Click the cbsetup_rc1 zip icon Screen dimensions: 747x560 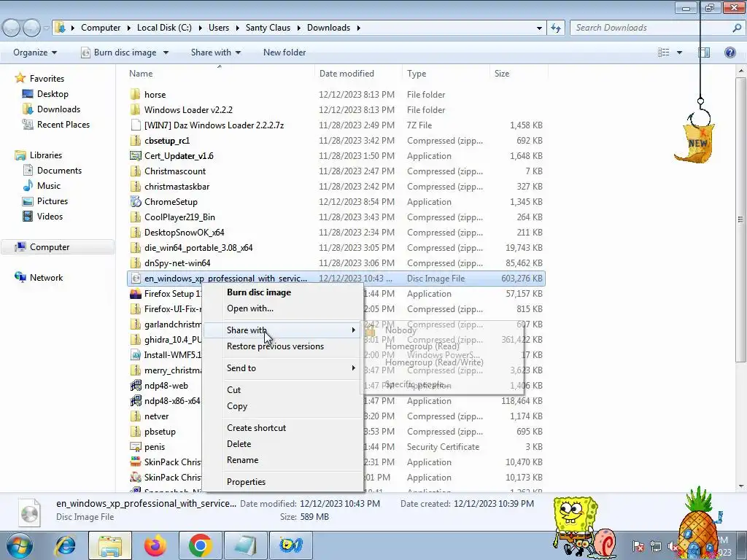tap(136, 141)
